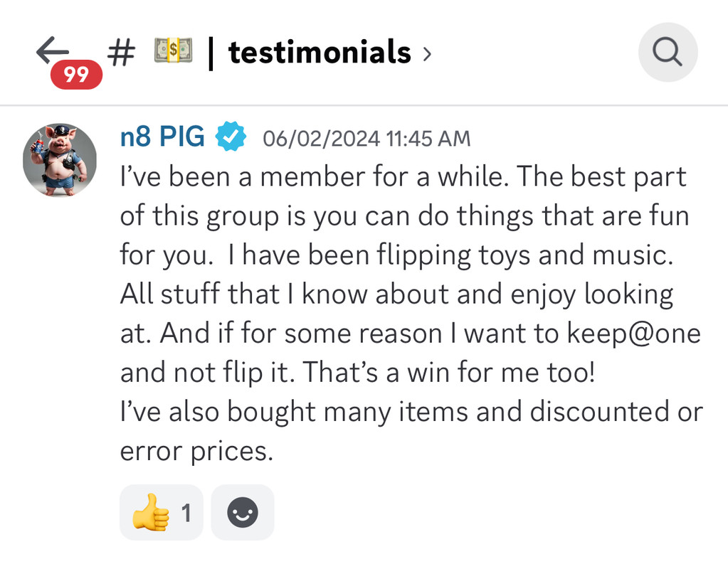Open the add reaction smiley button
The height and width of the screenshot is (569, 728).
click(x=243, y=512)
